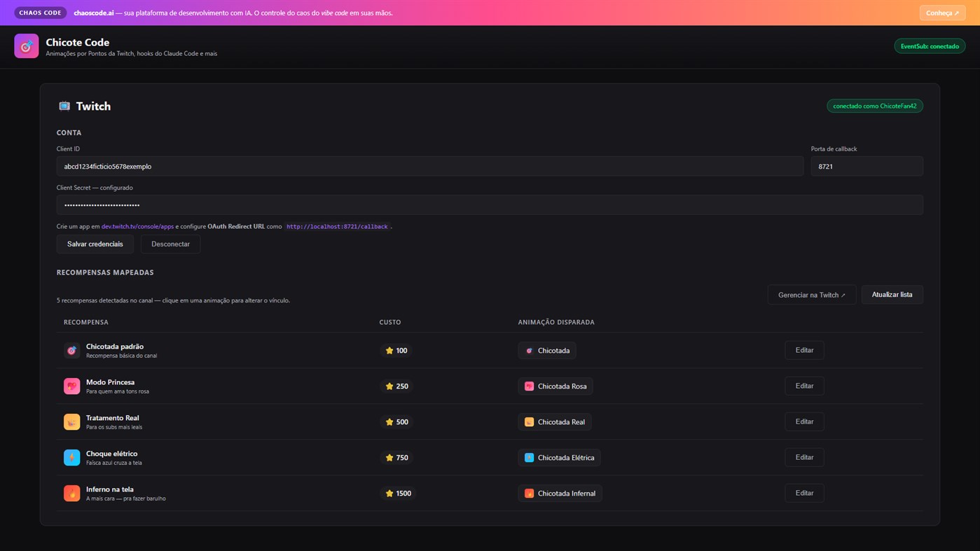Click the ANIMAÇÃO DISPARADA column header
The height and width of the screenshot is (551, 980).
point(556,322)
